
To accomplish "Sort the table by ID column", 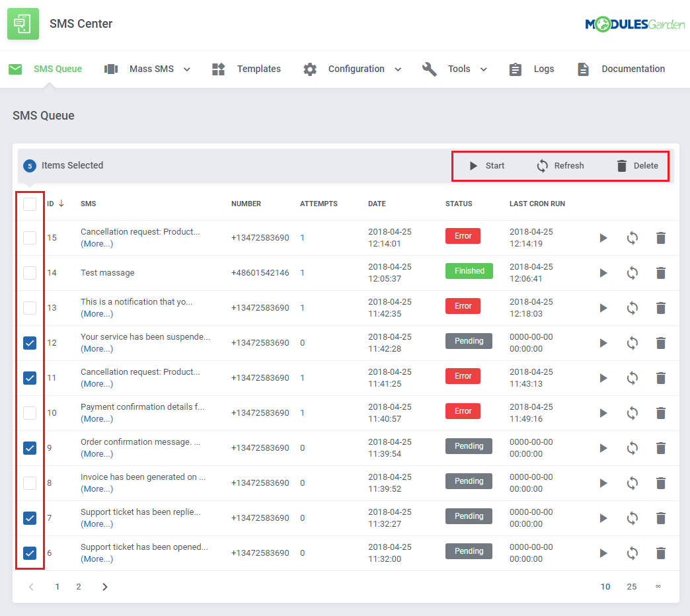I will [56, 204].
